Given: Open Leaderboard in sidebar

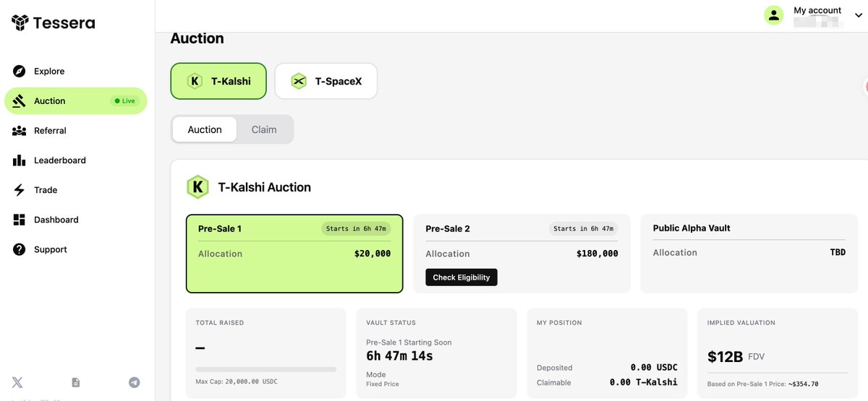Looking at the screenshot, I should point(76,160).
